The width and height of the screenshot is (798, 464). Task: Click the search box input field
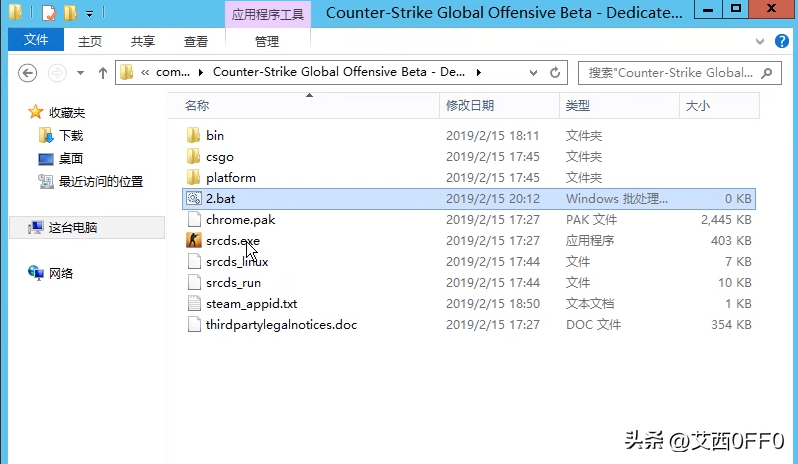(x=668, y=73)
